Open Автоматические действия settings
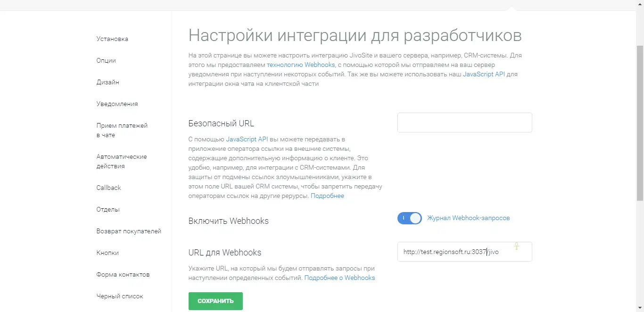 pyautogui.click(x=121, y=162)
